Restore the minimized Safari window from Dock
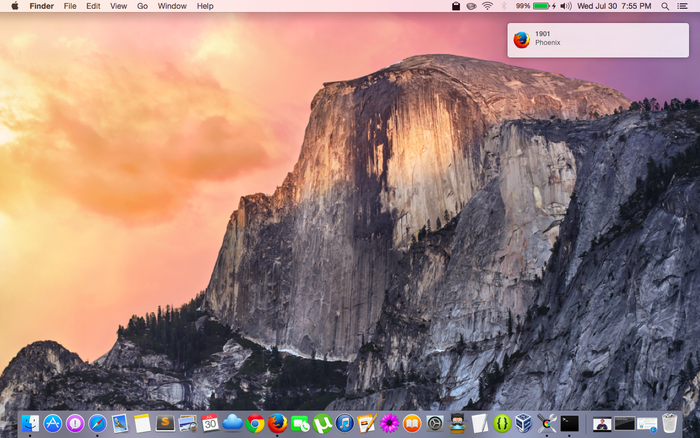The height and width of the screenshot is (438, 700). coord(647,424)
